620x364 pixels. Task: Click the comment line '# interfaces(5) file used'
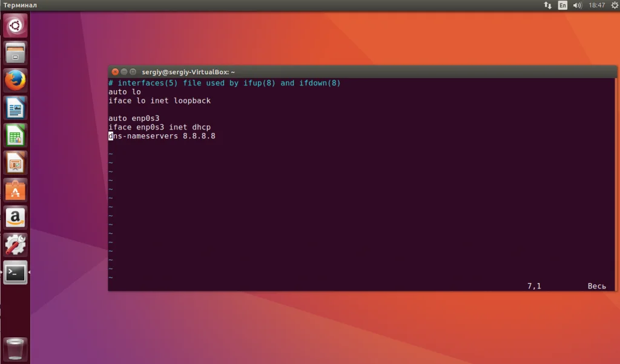pyautogui.click(x=224, y=83)
